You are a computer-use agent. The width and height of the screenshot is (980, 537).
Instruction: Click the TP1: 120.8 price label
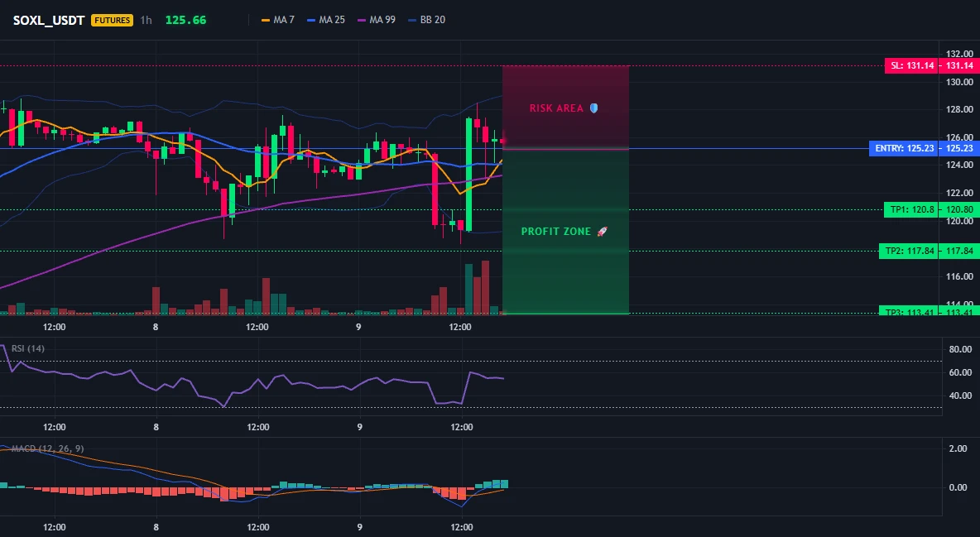[x=912, y=210]
